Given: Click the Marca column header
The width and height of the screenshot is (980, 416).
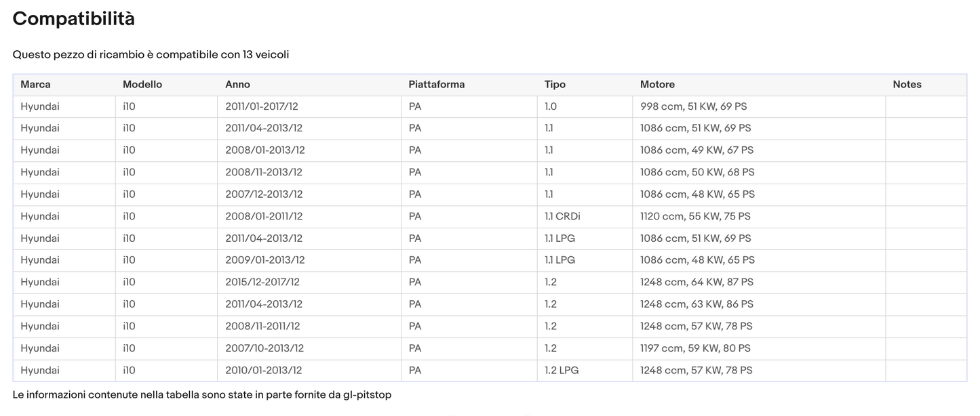Looking at the screenshot, I should pos(35,85).
